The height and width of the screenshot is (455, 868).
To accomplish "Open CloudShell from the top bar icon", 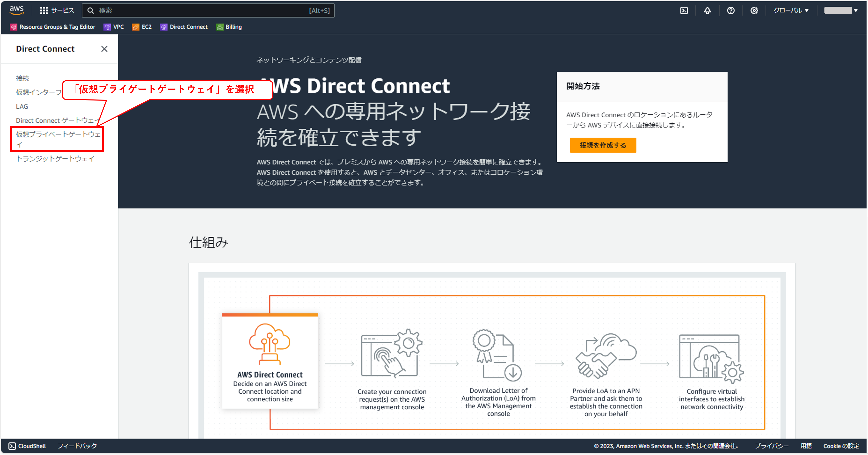I will (x=684, y=11).
